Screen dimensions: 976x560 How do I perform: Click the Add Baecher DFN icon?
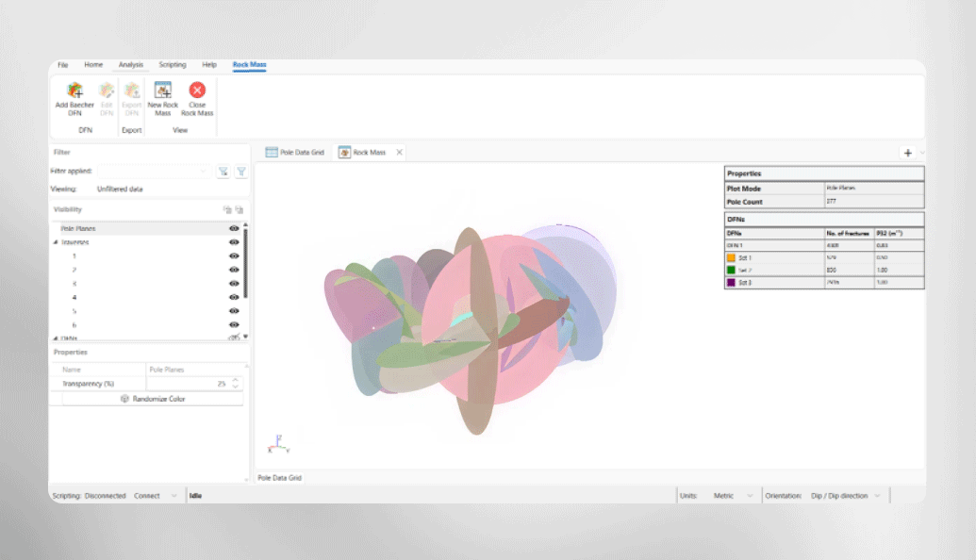coord(74,91)
